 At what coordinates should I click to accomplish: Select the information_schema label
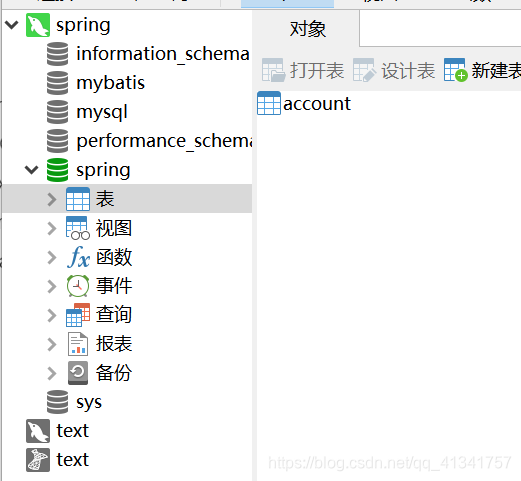163,54
